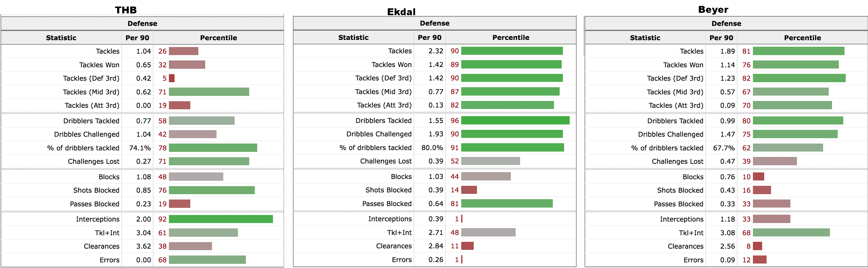Click THB's Tackles (Def 3rd) red bar

(172, 78)
